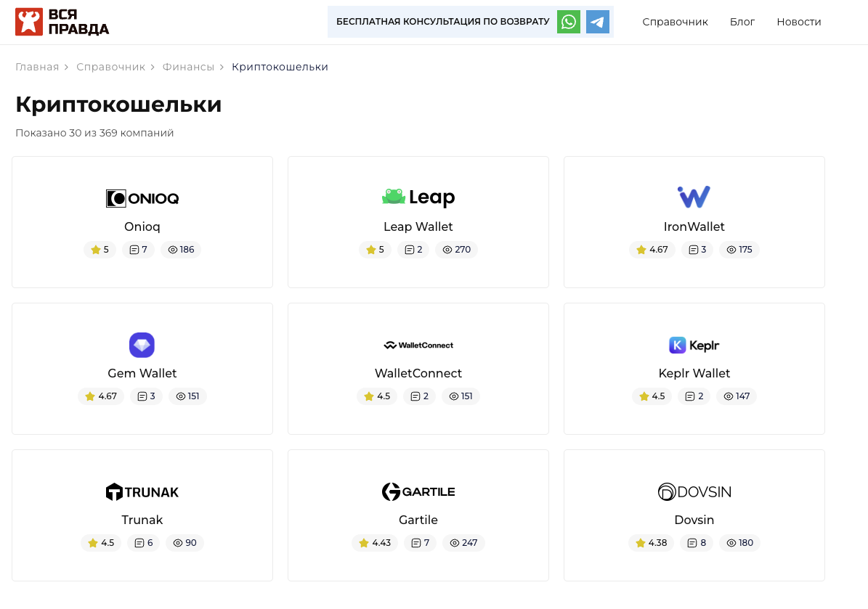The image size is (868, 609).
Task: Click the IronWallet W logo
Action: coord(694,197)
